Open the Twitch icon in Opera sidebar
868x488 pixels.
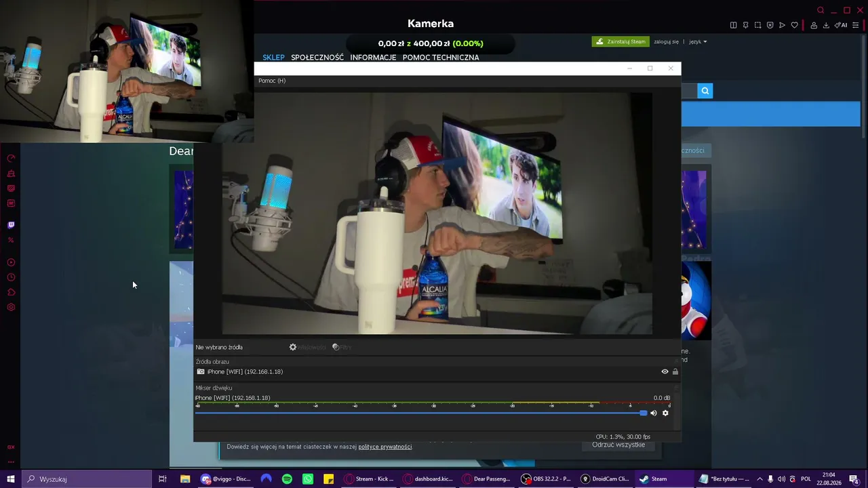click(11, 225)
